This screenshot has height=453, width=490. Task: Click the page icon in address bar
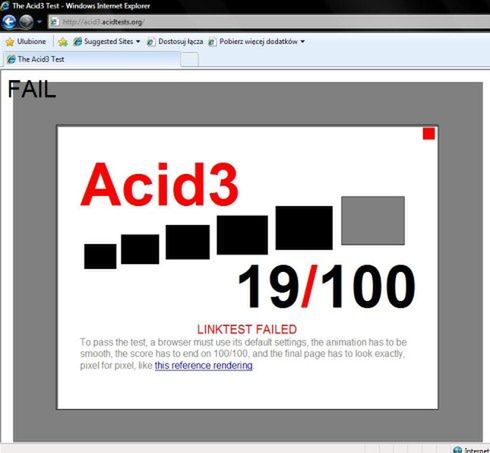(x=54, y=22)
